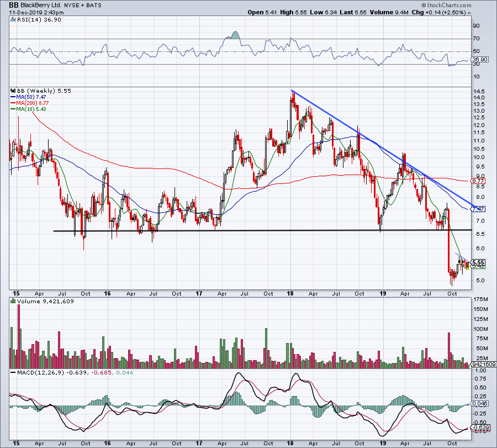The width and height of the screenshot is (497, 448).
Task: Open the © StockCharts.com credit link
Action: pyautogui.click(x=446, y=5)
